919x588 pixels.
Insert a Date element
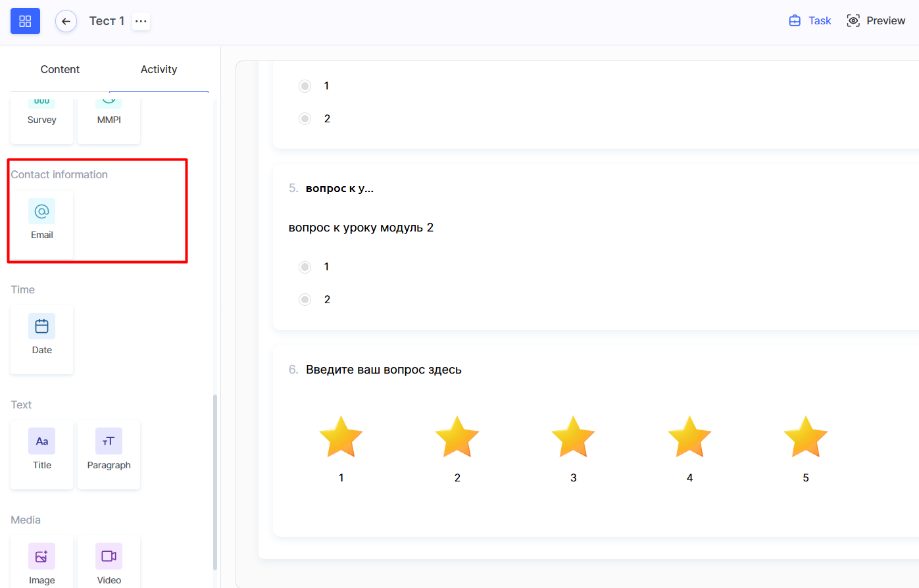tap(41, 337)
